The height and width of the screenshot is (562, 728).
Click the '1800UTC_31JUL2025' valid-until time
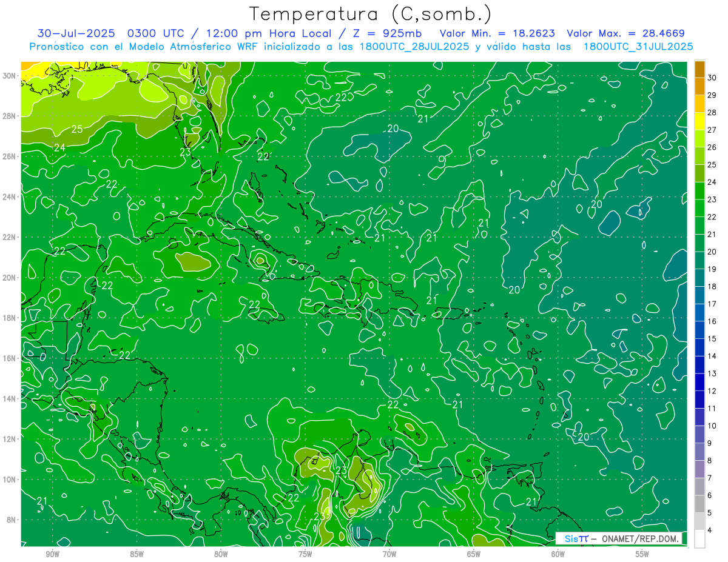pos(638,47)
